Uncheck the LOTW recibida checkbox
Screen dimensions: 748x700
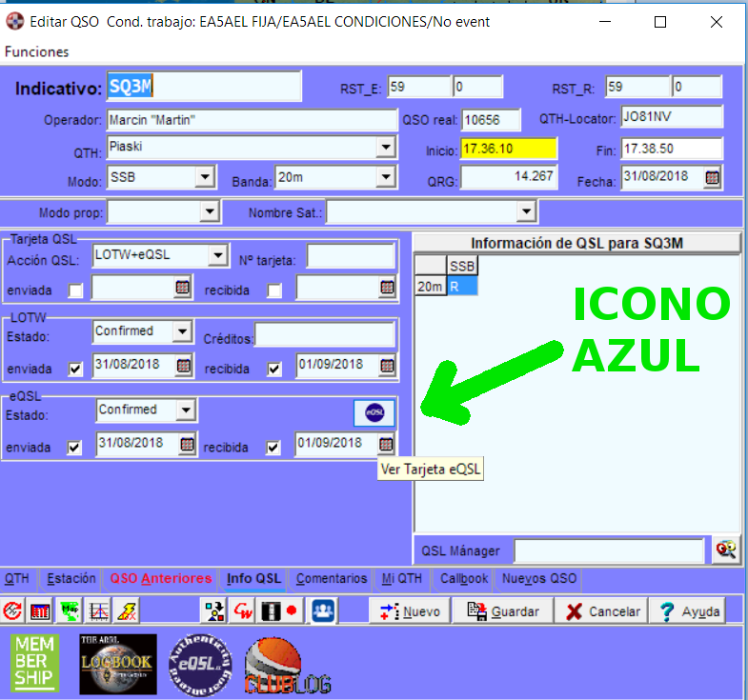(x=274, y=369)
